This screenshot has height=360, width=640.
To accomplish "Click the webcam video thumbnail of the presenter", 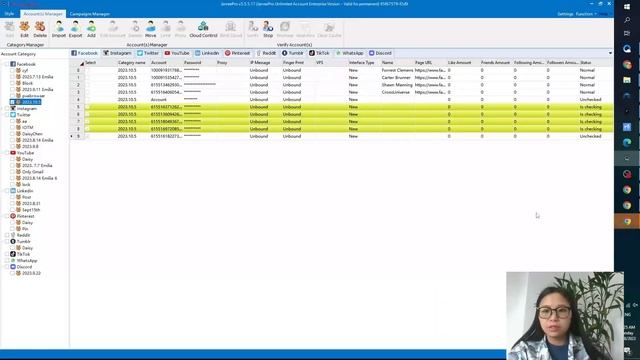I will click(565, 316).
